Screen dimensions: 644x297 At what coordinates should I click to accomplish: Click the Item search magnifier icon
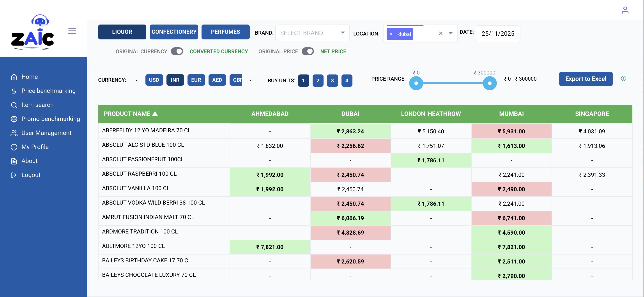14,105
